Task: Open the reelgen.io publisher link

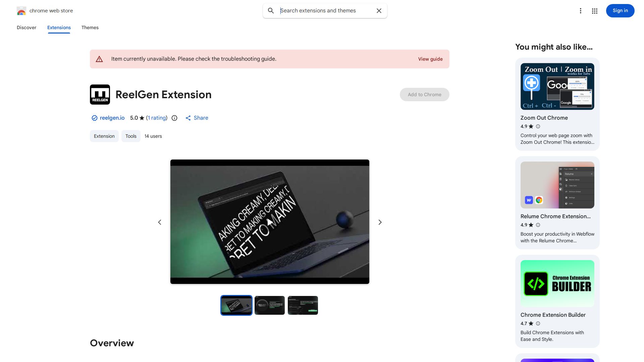Action: pyautogui.click(x=112, y=118)
